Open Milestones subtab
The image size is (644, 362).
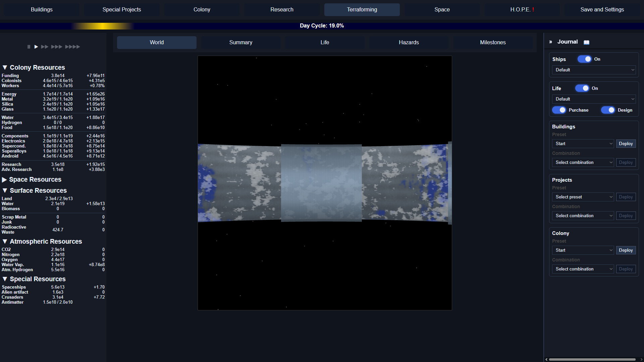click(493, 43)
